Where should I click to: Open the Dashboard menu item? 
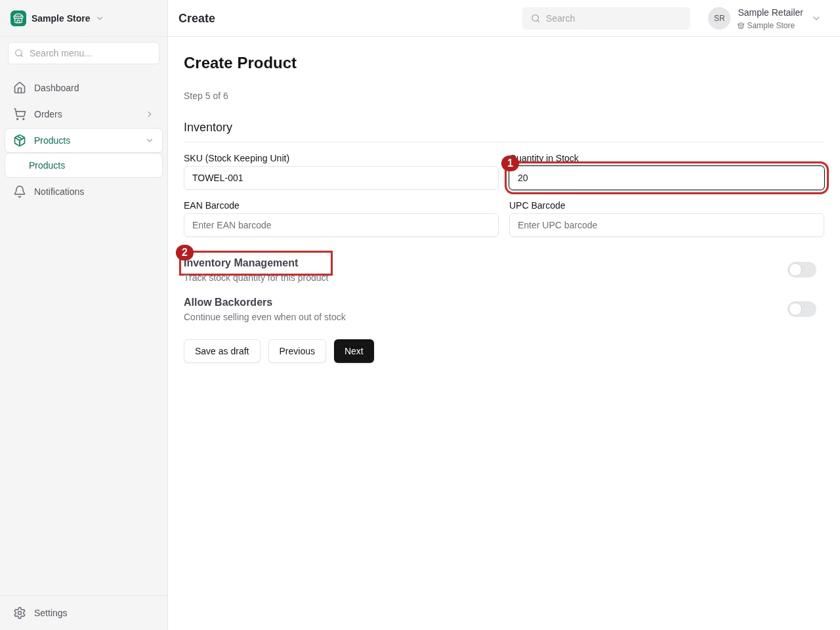pos(83,88)
